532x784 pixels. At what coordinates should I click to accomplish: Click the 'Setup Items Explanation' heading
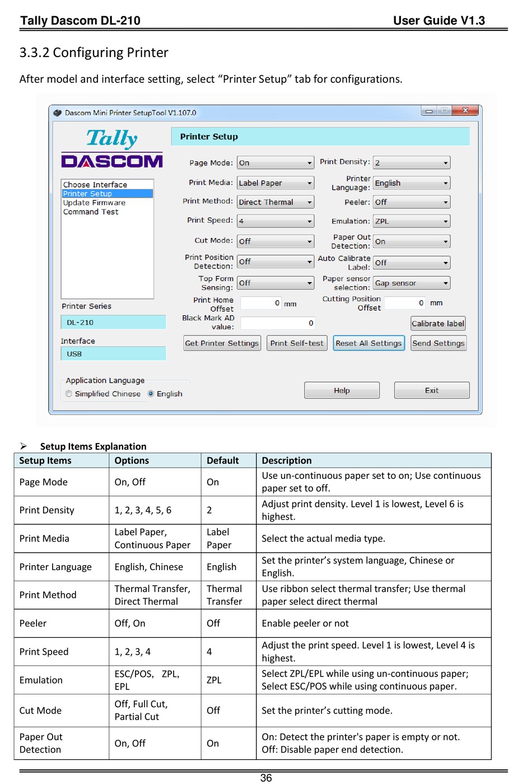tap(93, 446)
